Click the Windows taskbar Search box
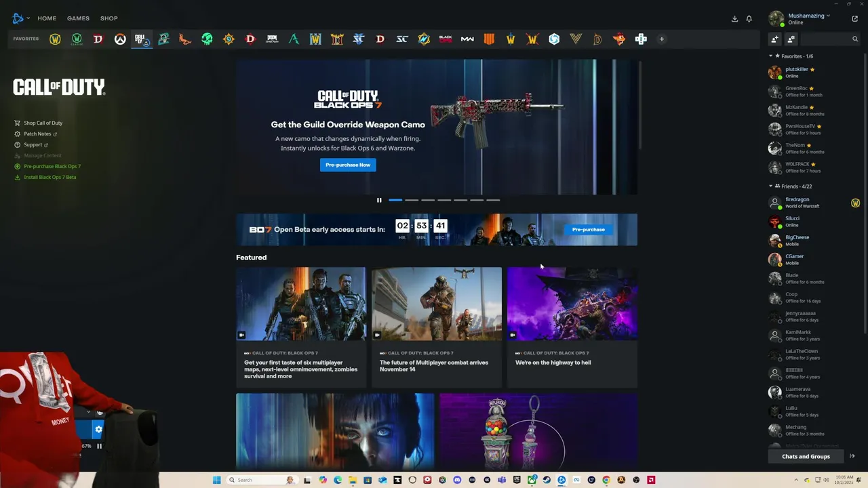Screen dimensions: 868x488 click(262, 480)
